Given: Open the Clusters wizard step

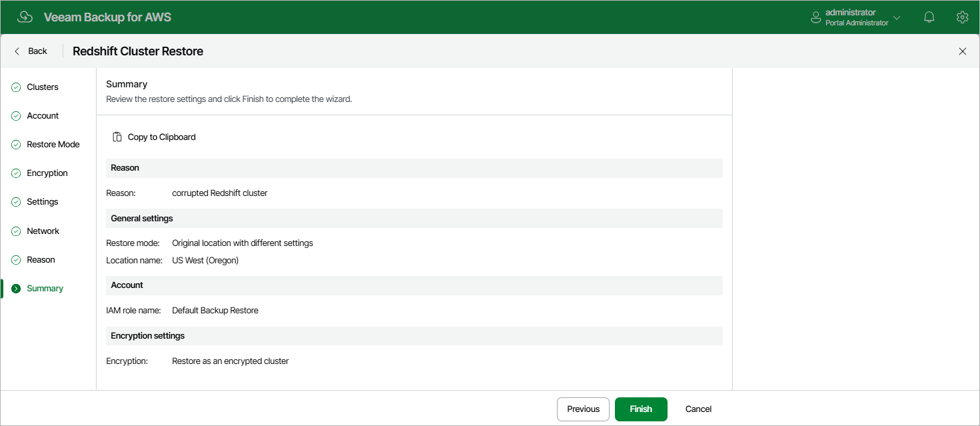Looking at the screenshot, I should pos(43,87).
